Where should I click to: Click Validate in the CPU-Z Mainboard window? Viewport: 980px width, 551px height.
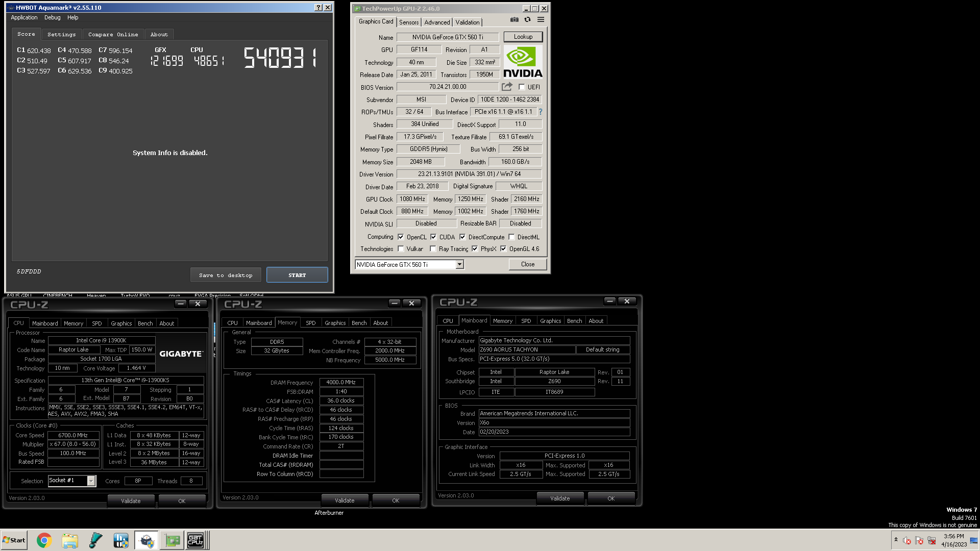coord(560,498)
